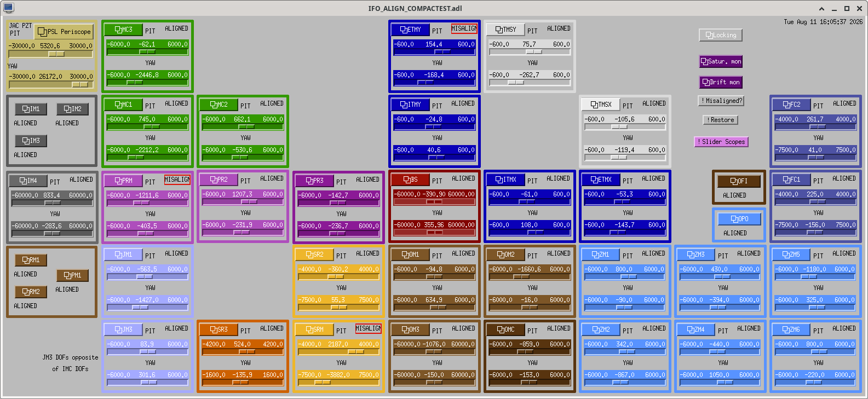Open the JM1 related display
This screenshot has width=868, height=399.
(x=123, y=255)
